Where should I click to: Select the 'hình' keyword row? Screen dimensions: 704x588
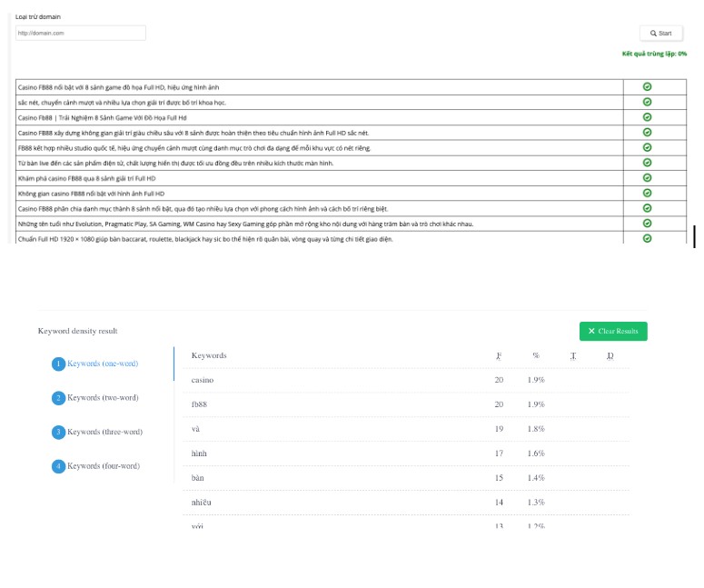coord(406,453)
